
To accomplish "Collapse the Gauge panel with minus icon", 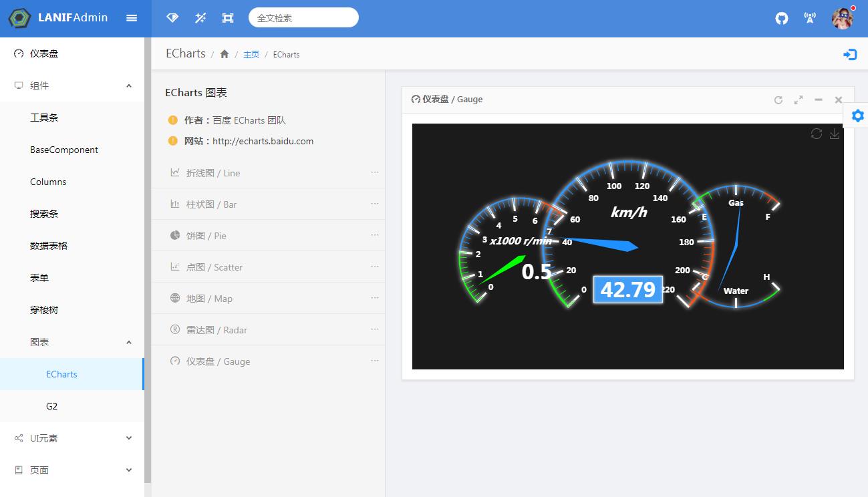I will click(818, 100).
